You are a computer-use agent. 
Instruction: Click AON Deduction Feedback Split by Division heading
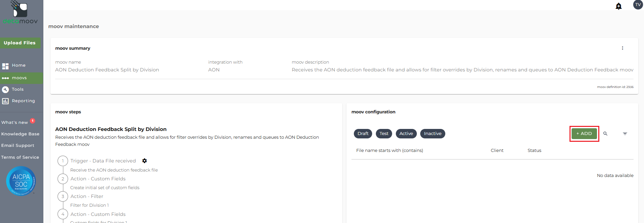pyautogui.click(x=111, y=129)
